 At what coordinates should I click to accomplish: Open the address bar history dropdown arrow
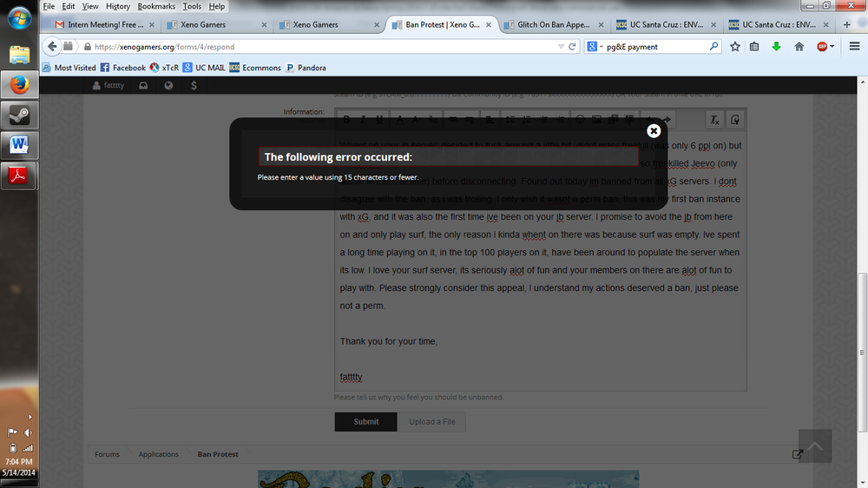[x=561, y=47]
